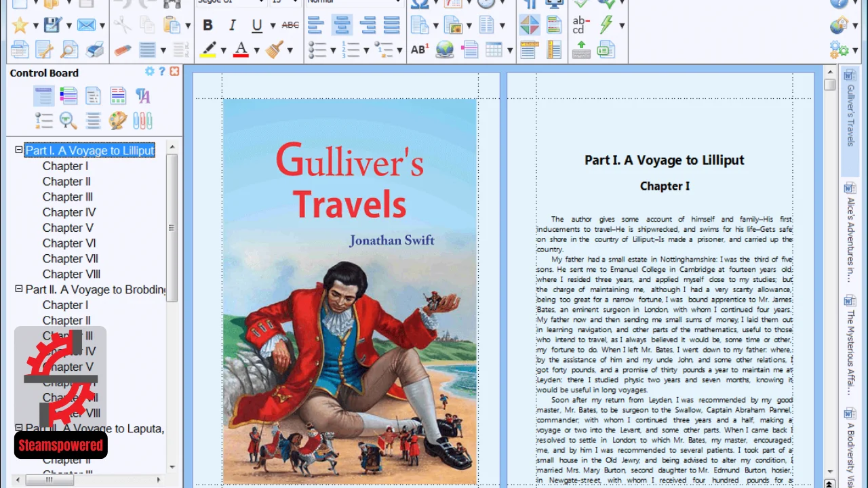Click the Favorites star icon

[x=20, y=26]
